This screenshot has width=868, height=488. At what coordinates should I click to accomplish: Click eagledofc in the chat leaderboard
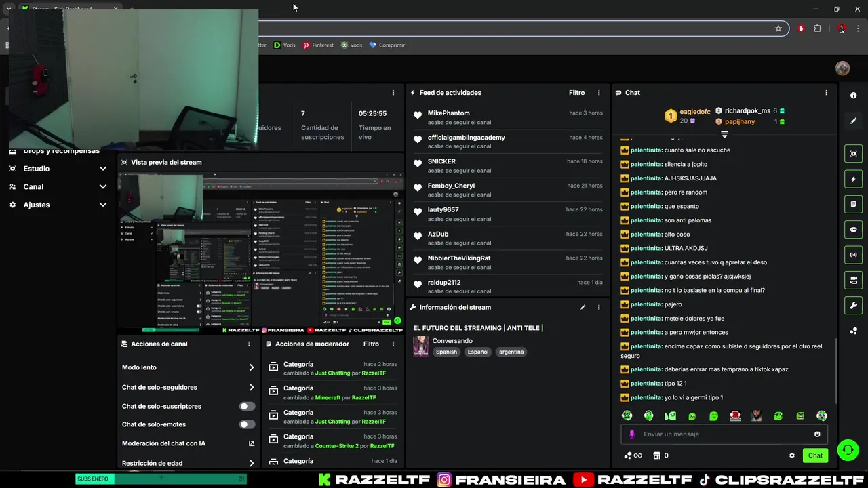[694, 112]
